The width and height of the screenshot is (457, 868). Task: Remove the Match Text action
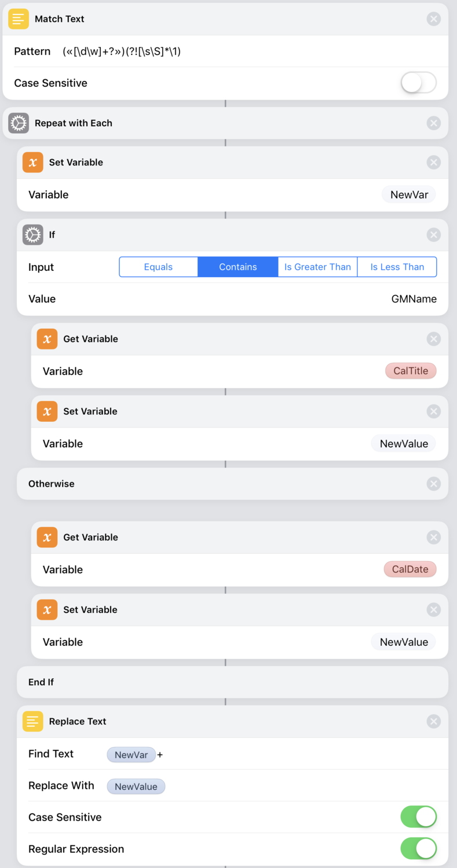coord(433,19)
